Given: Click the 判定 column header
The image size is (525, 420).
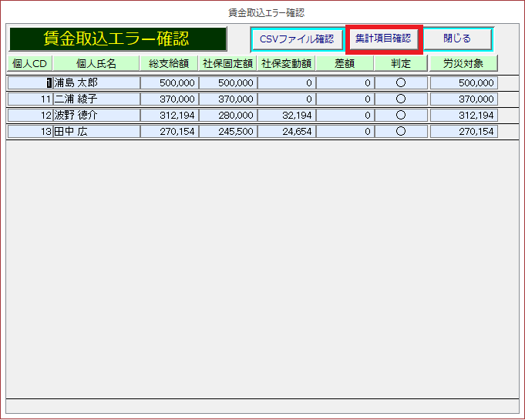Looking at the screenshot, I should pos(401,63).
